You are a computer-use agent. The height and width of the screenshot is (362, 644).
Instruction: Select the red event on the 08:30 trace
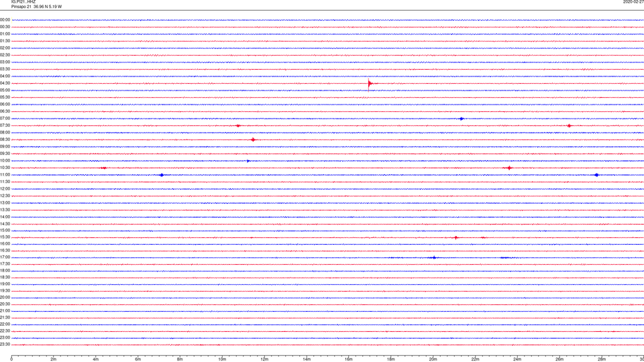253,140
